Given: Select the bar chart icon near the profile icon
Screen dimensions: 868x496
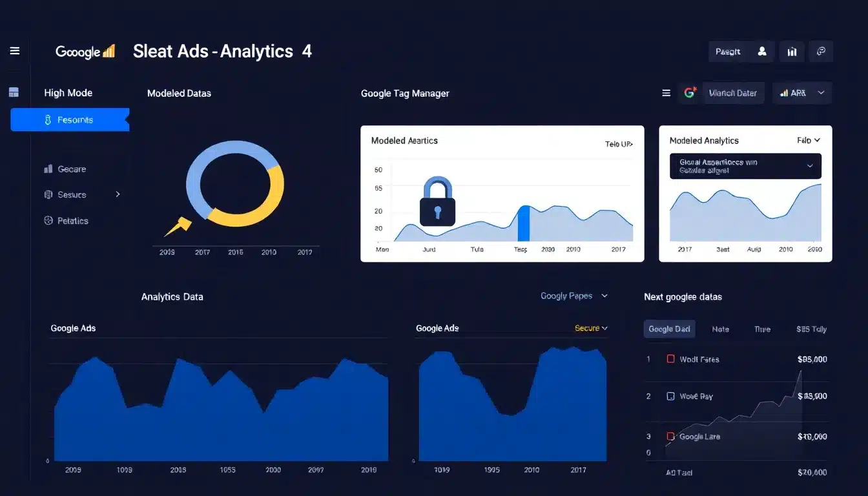Looking at the screenshot, I should click(x=792, y=51).
